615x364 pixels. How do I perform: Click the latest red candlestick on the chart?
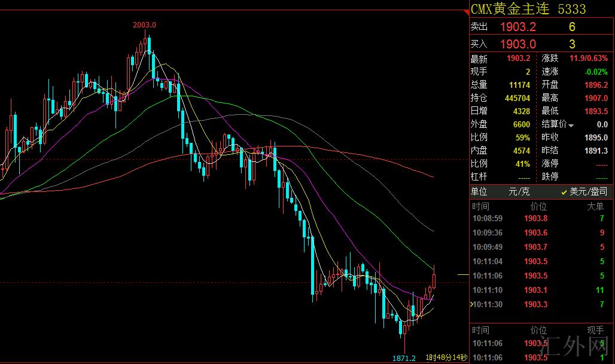(x=434, y=279)
